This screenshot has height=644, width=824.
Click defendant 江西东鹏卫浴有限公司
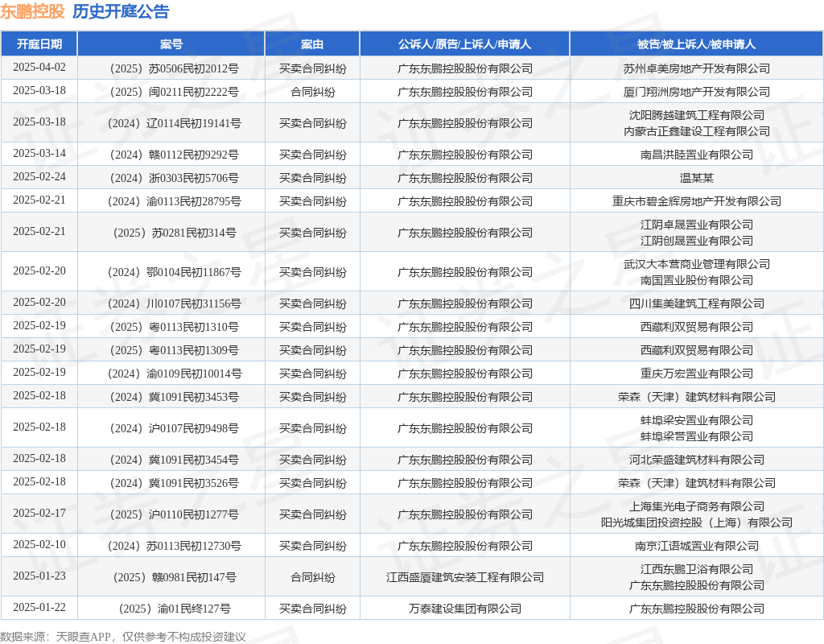[x=696, y=569]
